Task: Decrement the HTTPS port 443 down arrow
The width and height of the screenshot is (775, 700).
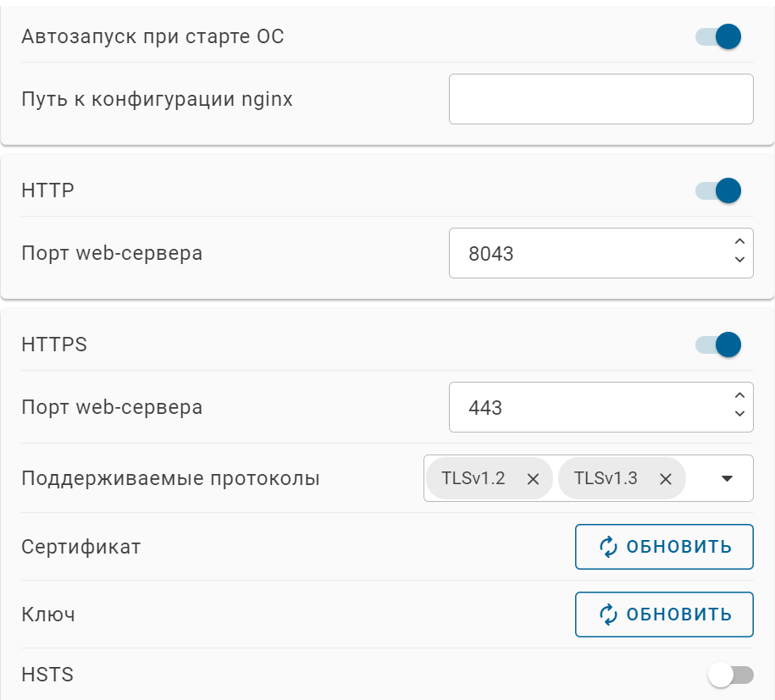Action: [739, 416]
